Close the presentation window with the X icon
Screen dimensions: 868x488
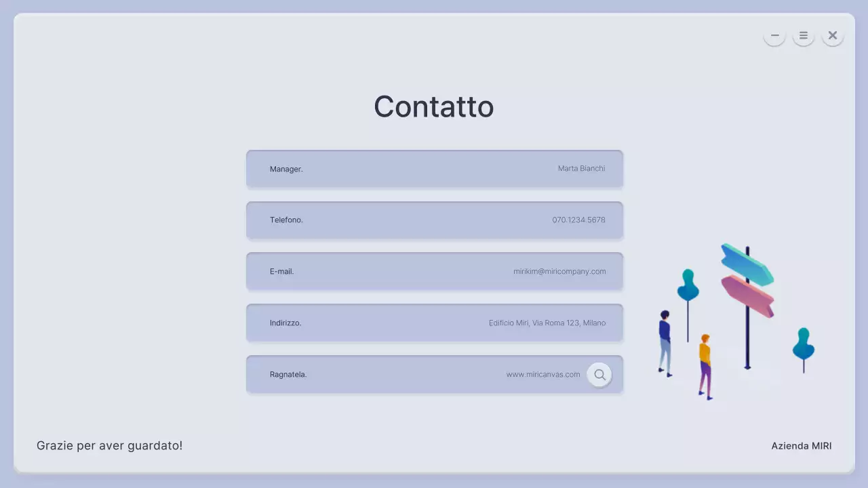point(833,35)
